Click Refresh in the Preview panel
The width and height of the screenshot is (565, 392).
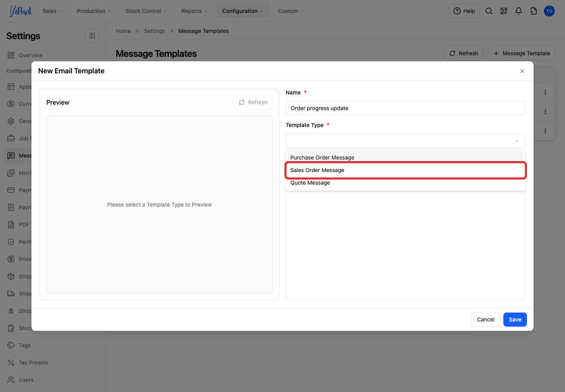[253, 102]
